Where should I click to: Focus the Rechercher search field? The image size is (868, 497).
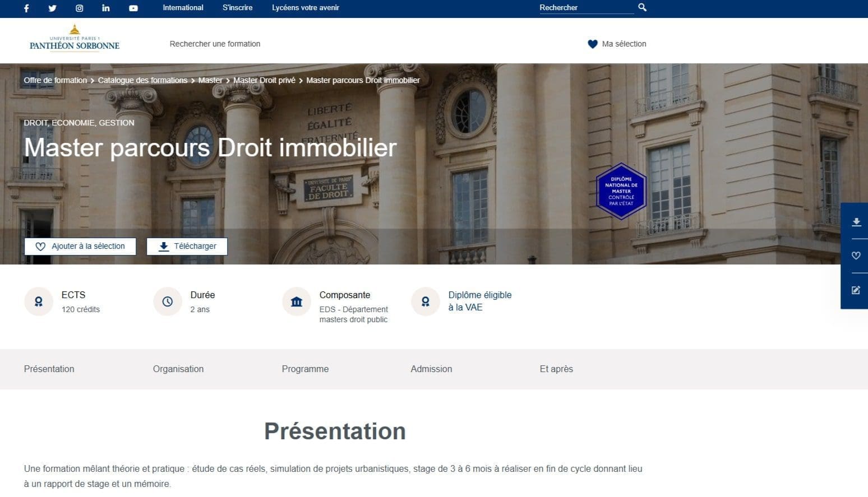[586, 7]
